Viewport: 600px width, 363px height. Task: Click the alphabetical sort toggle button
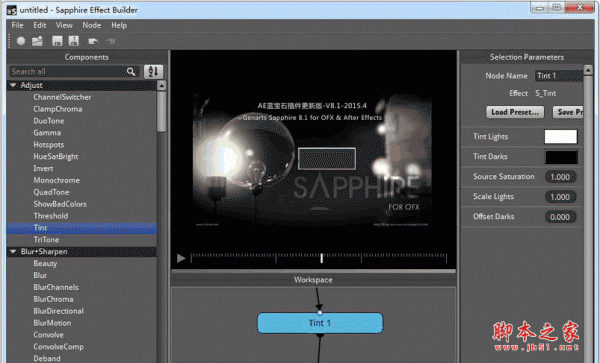click(153, 72)
